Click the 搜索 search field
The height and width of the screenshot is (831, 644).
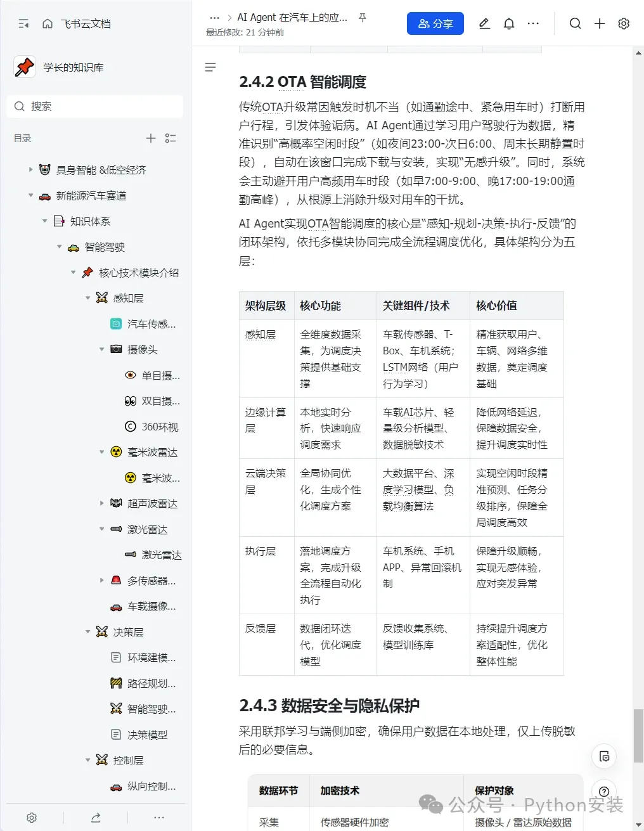tap(95, 106)
